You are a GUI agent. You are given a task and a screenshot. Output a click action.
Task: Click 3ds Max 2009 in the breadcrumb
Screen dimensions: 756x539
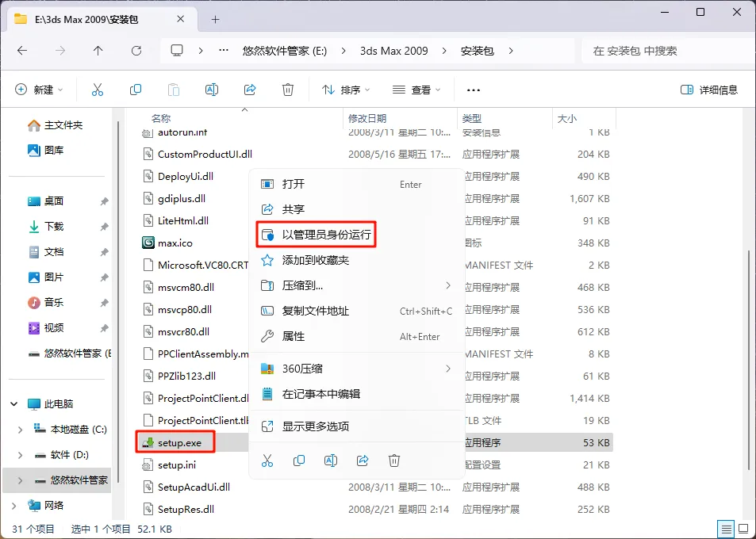[394, 51]
